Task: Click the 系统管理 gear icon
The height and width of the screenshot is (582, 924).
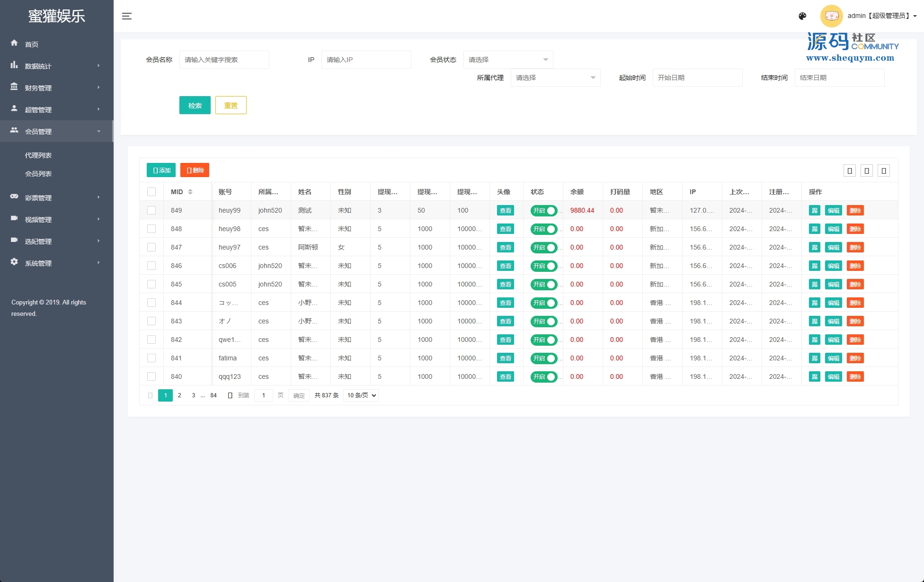Action: 14,262
